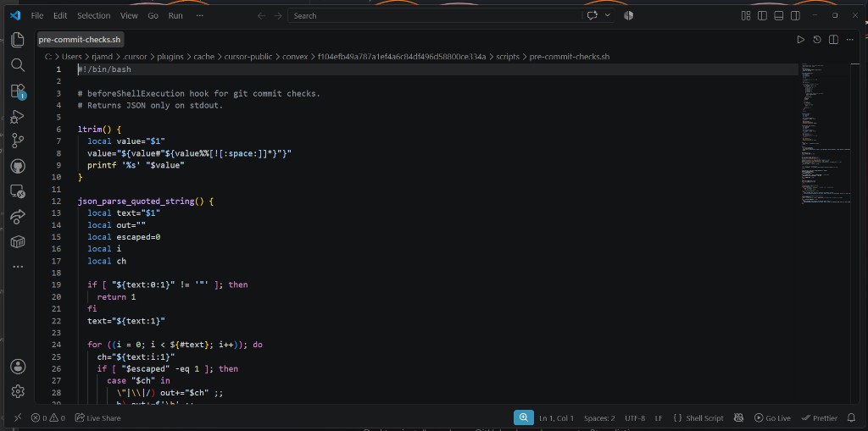The width and height of the screenshot is (868, 431).
Task: Open the Copilot chat icon
Action: 593,15
